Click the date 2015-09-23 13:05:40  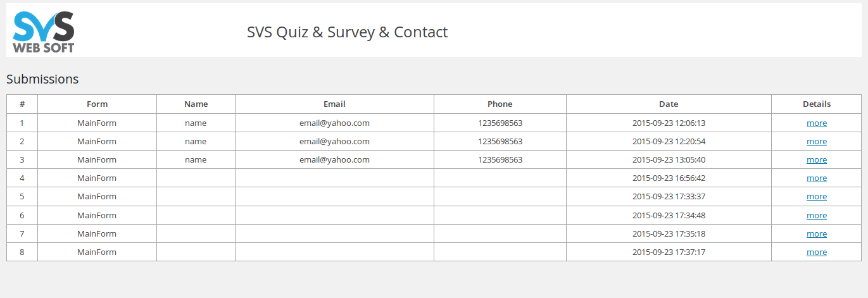(x=669, y=160)
